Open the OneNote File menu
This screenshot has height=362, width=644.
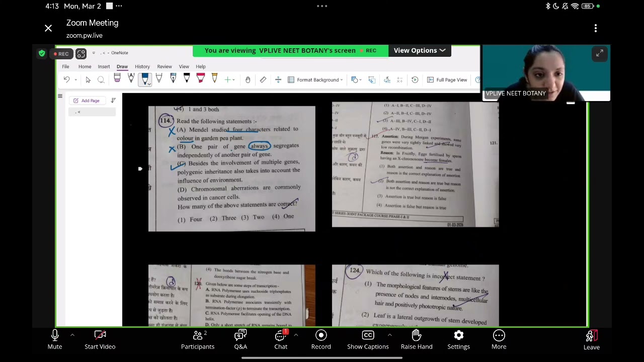coord(65,66)
